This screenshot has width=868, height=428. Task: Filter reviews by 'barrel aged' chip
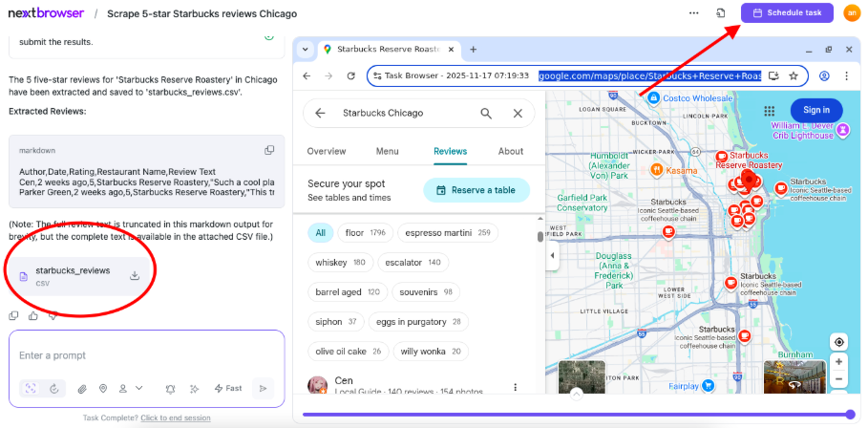[348, 291]
